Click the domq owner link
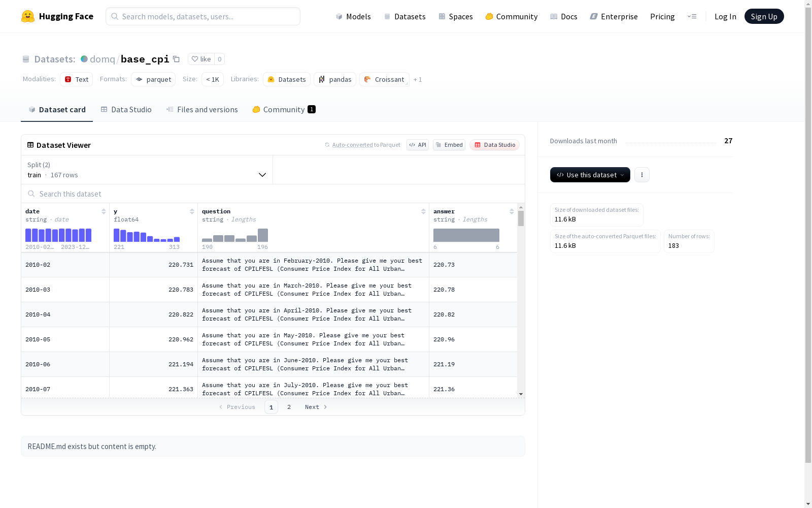The height and width of the screenshot is (508, 812). [103, 59]
